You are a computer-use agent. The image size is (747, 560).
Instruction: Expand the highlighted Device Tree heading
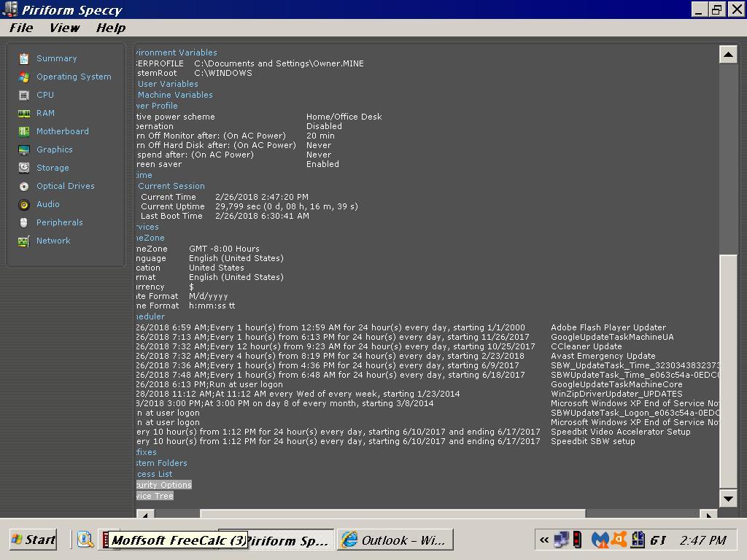(155, 496)
